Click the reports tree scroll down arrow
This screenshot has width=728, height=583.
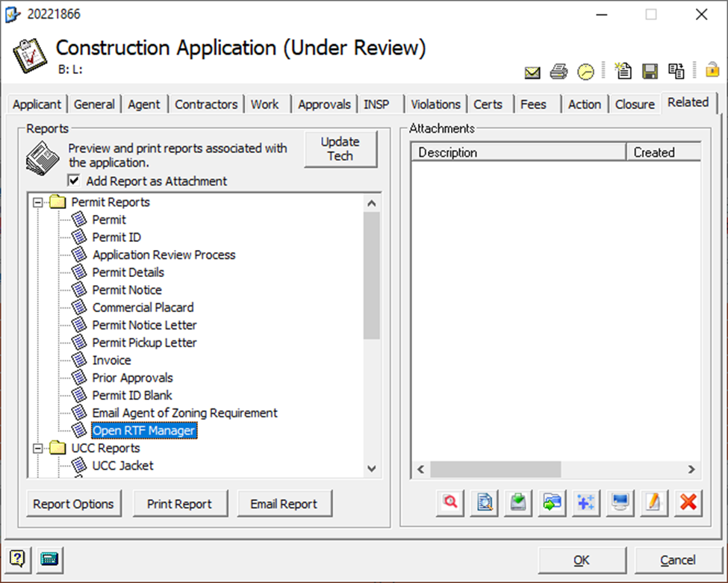pos(371,468)
